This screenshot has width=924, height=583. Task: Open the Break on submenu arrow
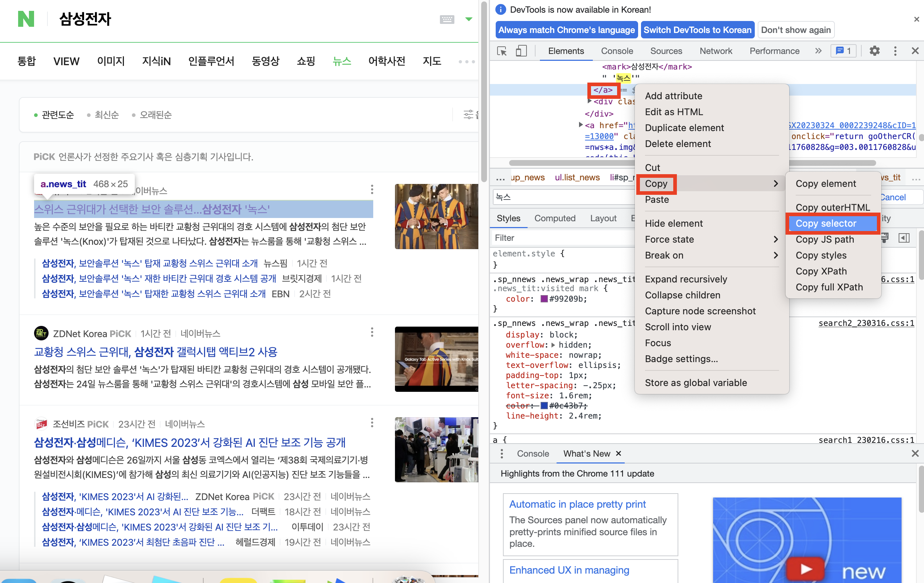(x=776, y=255)
